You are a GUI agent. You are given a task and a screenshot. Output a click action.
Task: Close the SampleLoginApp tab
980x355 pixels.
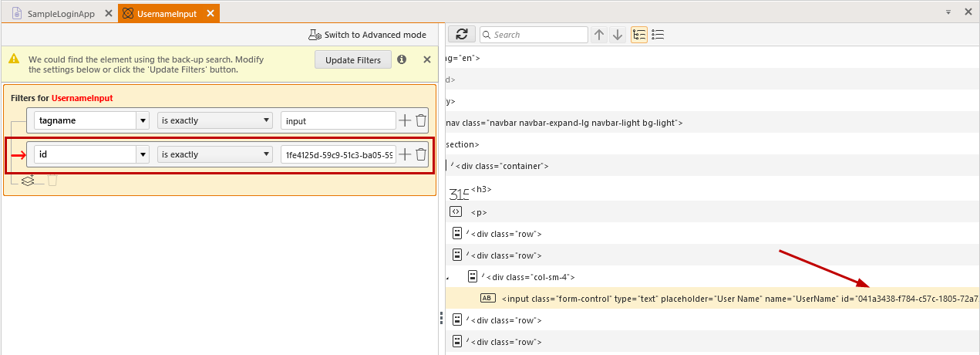[109, 13]
